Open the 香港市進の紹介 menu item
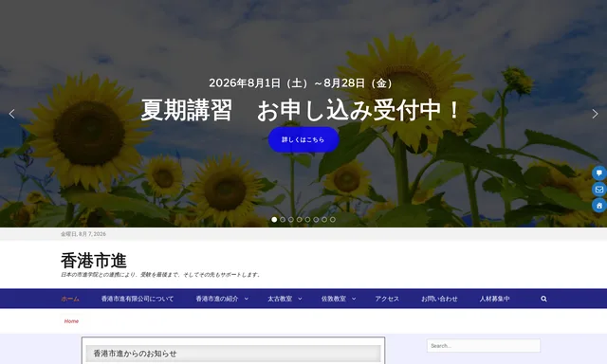 click(217, 299)
